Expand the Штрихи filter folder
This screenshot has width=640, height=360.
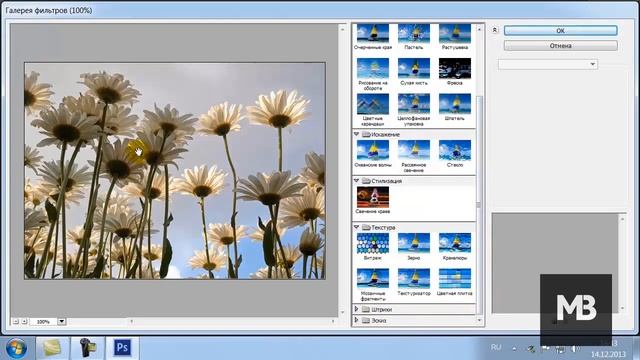pyautogui.click(x=356, y=309)
